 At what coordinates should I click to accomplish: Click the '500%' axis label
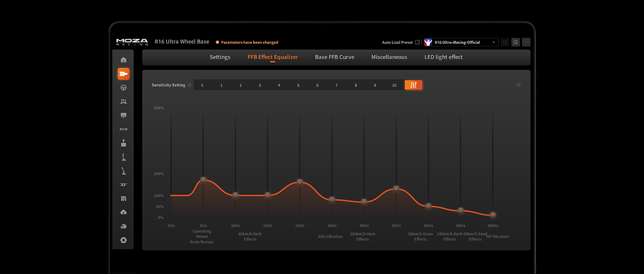[x=159, y=108]
